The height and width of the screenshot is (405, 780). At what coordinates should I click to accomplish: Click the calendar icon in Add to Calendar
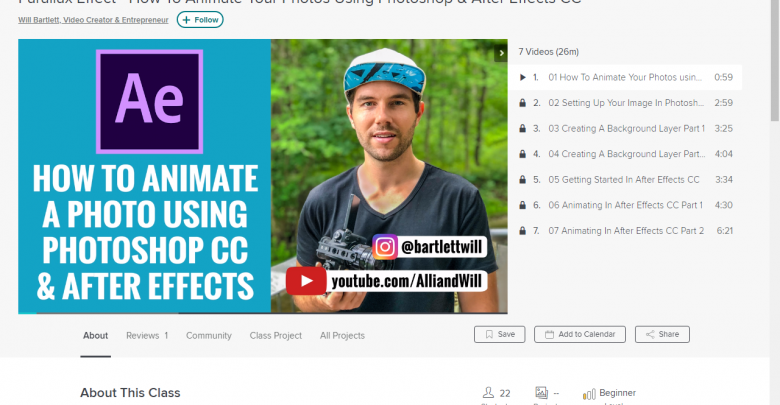click(x=549, y=334)
